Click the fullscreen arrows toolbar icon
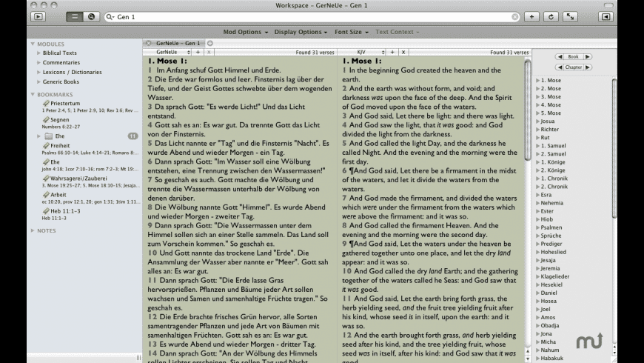Viewport: 644px width, 363px height. (570, 17)
